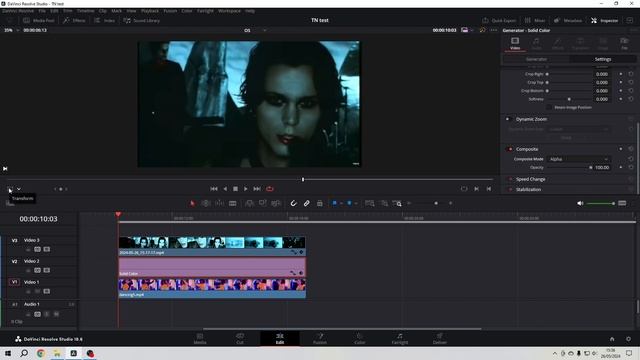Adjust the monitor volume slider
Screen dimensions: 640x360
[600, 203]
